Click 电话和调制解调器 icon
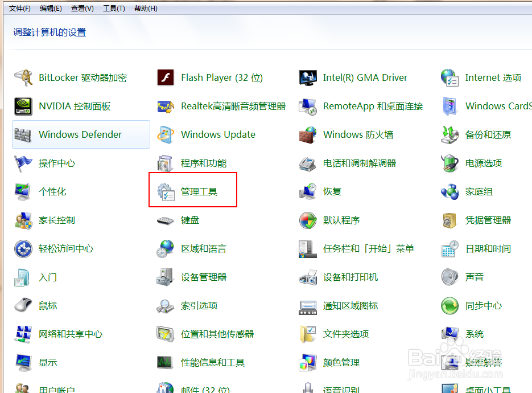This screenshot has height=393, width=532. point(308,163)
